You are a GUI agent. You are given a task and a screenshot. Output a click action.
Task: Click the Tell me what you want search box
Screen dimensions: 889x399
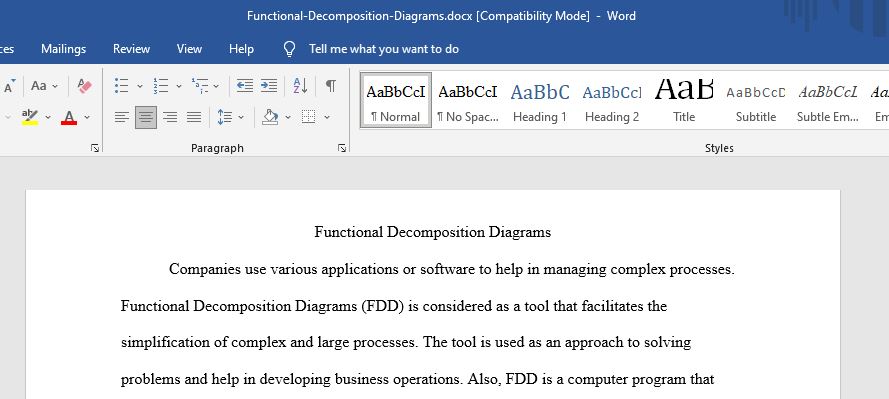(384, 49)
